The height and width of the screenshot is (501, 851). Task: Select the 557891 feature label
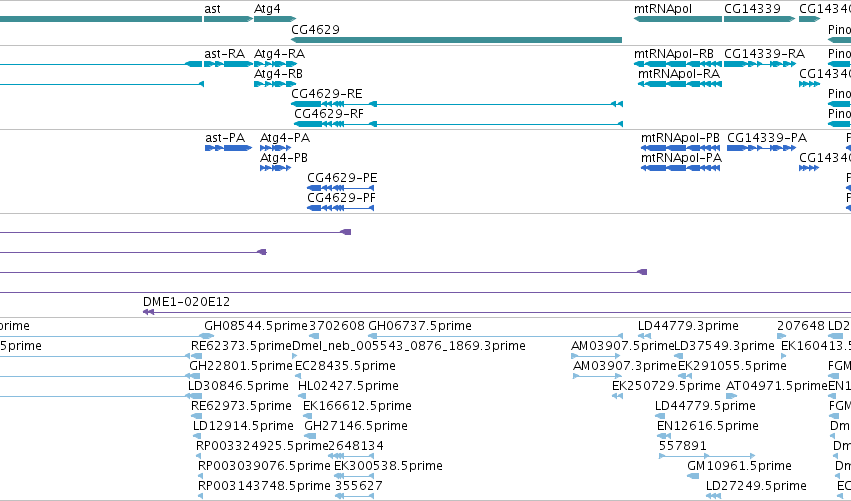(x=683, y=447)
